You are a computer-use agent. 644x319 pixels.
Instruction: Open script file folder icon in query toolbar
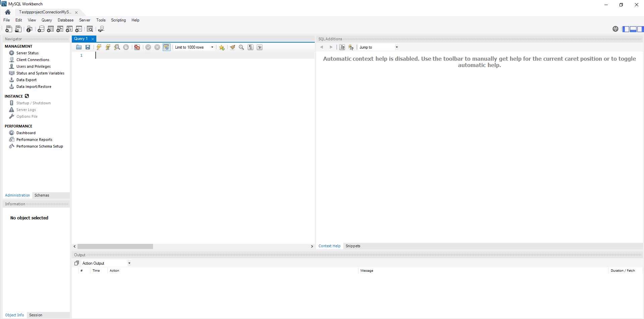coord(79,47)
